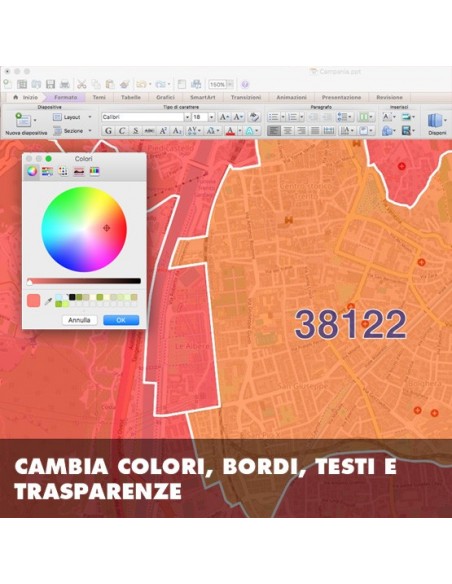Open the font size 18 dropdown arrow
452x584 pixels.
coord(211,117)
